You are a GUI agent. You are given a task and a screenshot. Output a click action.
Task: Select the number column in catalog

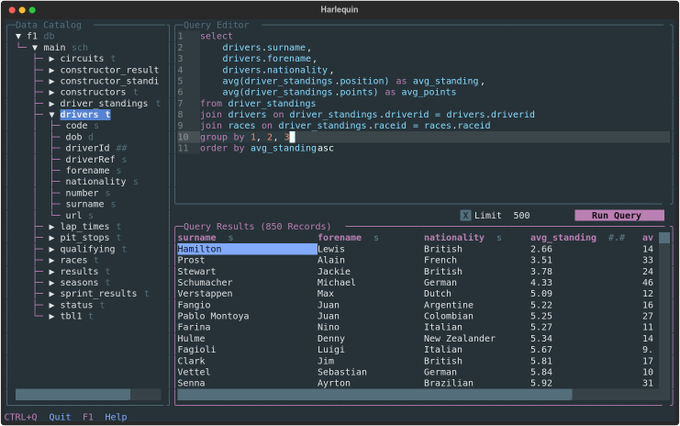pos(82,193)
